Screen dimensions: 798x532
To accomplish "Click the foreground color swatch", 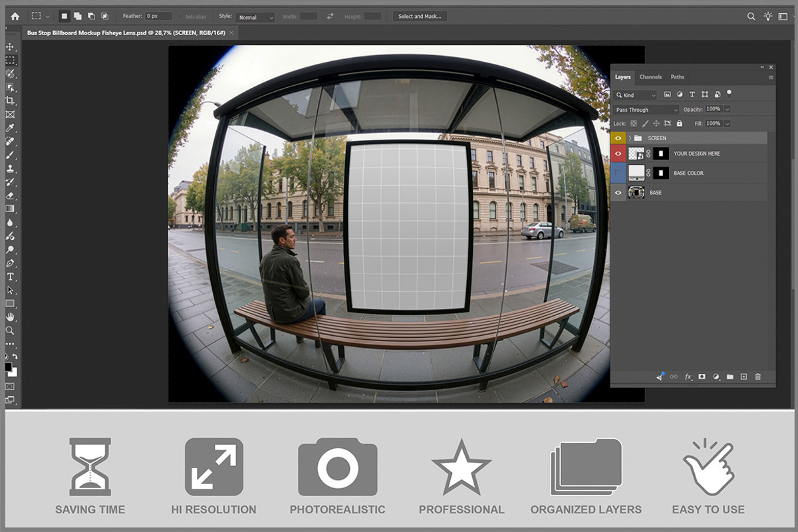I will (8, 366).
